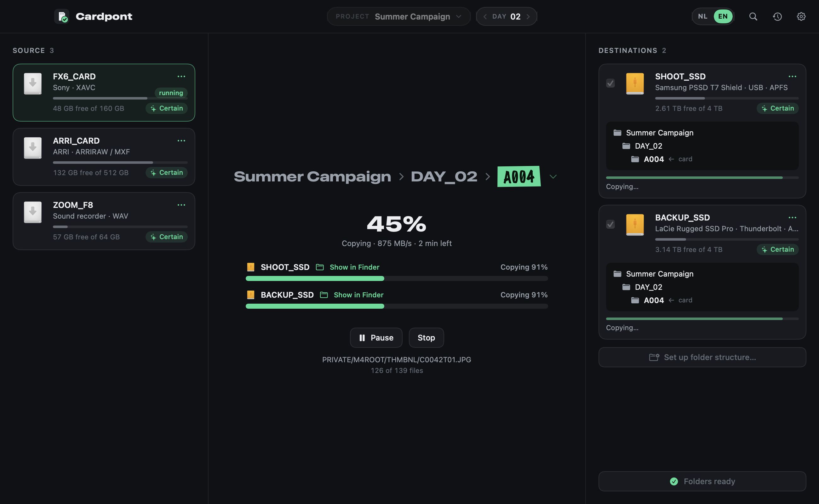Switch language to NL
The image size is (819, 504).
pyautogui.click(x=703, y=16)
